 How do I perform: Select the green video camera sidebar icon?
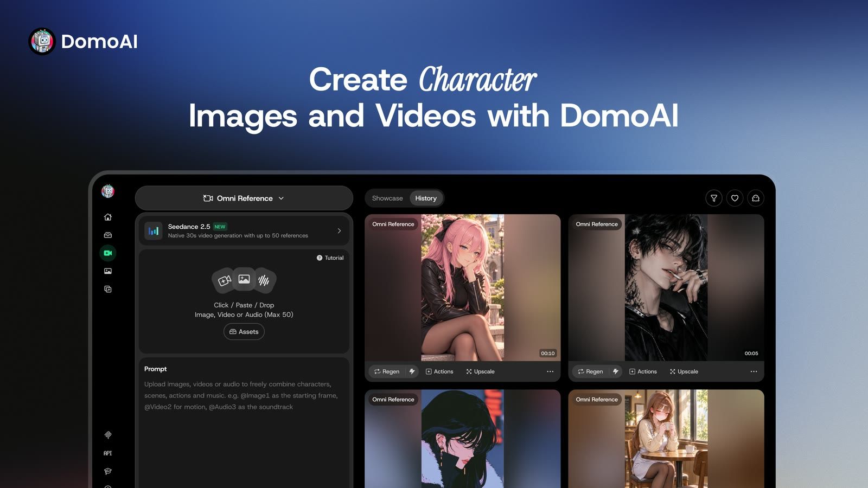coord(108,253)
